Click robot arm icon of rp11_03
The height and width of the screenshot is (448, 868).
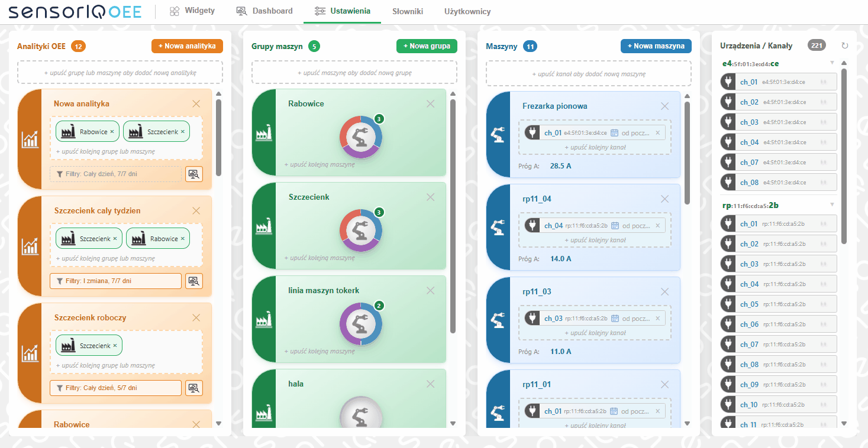(x=498, y=320)
